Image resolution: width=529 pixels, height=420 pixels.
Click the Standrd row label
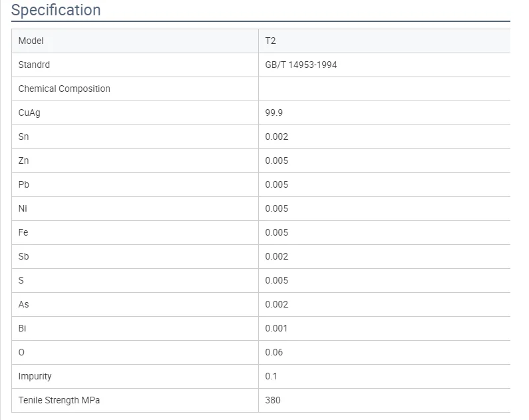pyautogui.click(x=34, y=65)
